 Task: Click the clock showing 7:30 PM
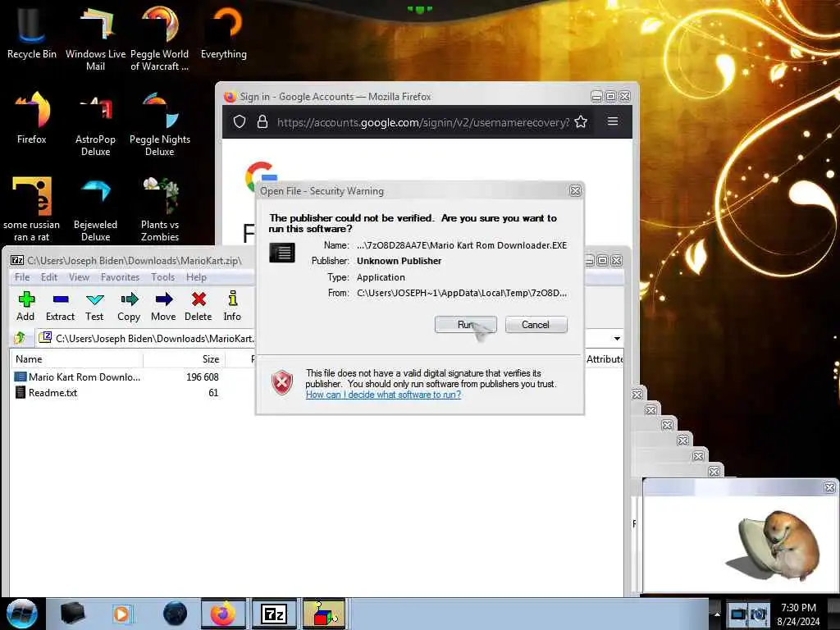[x=798, y=614]
